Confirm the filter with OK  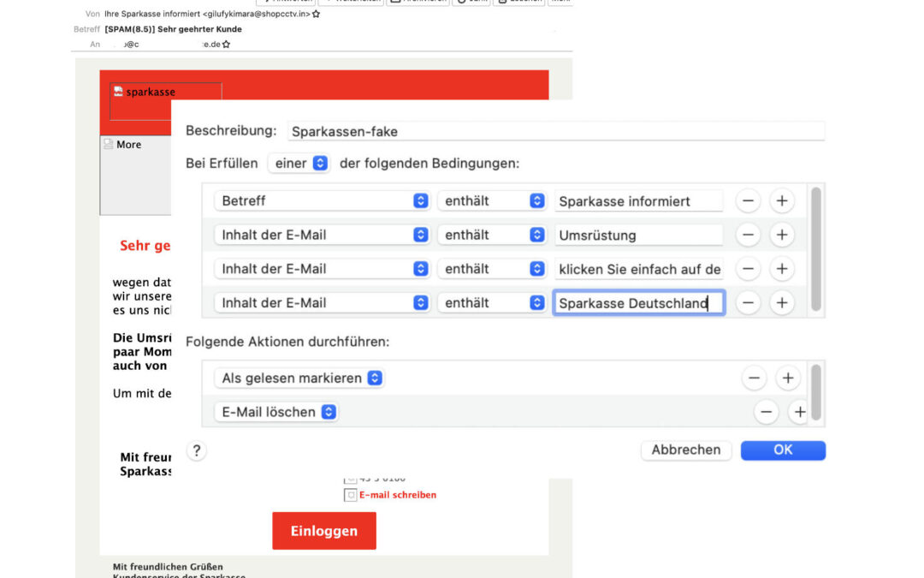[783, 450]
